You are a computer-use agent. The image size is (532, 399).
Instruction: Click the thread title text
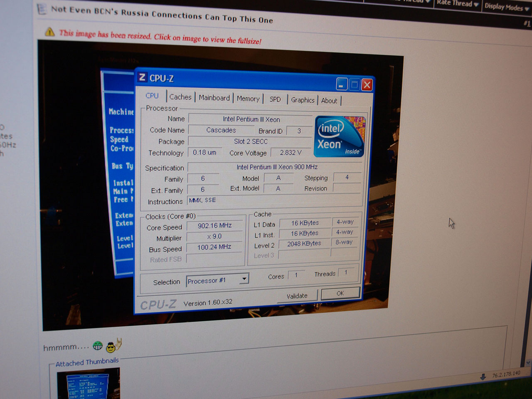[x=162, y=14]
